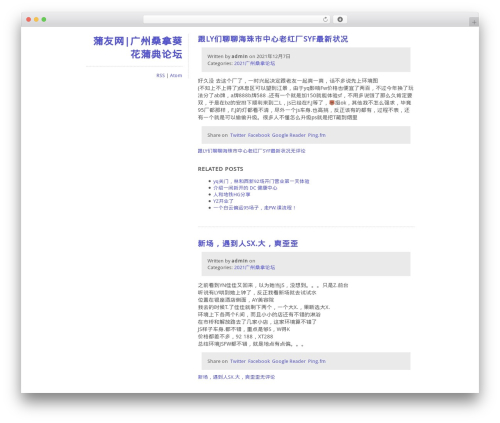Share first post on Twitter
Screen dimensions: 500x423
pos(238,135)
